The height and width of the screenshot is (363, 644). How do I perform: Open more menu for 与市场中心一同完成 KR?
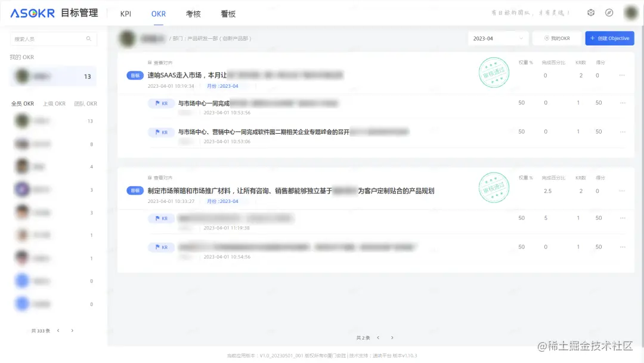point(623,103)
